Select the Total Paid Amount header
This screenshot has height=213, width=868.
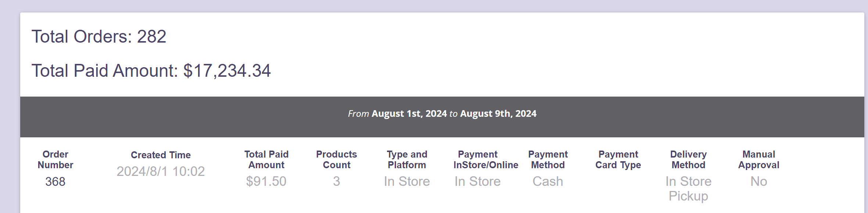(x=266, y=159)
